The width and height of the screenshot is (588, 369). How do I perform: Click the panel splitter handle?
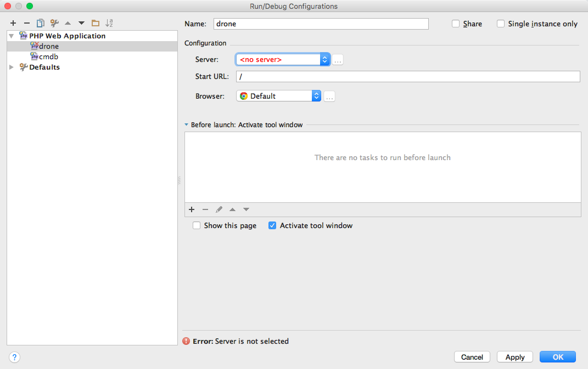pyautogui.click(x=179, y=180)
